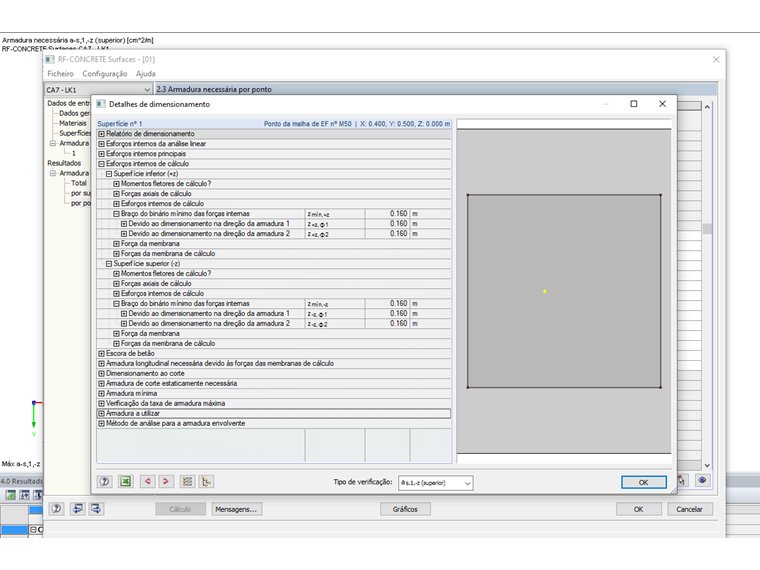This screenshot has width=760, height=570.
Task: Click scroll-down arrow of RF-CONCRETE table scrollbar
Action: pos(707,465)
